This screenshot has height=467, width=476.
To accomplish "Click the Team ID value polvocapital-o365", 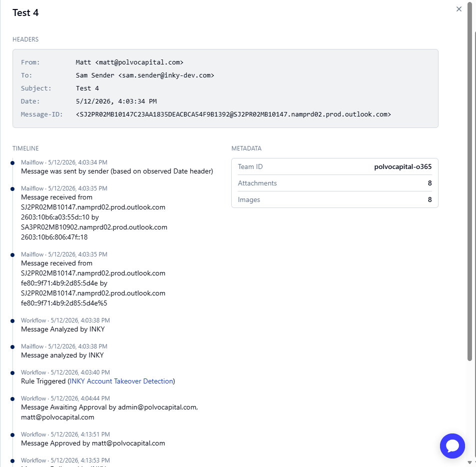I will (x=403, y=166).
